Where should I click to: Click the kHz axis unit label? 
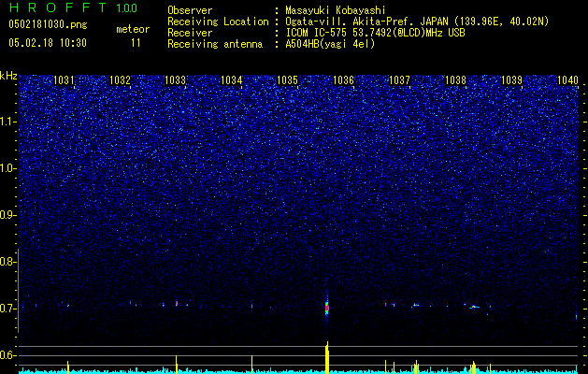coord(8,76)
